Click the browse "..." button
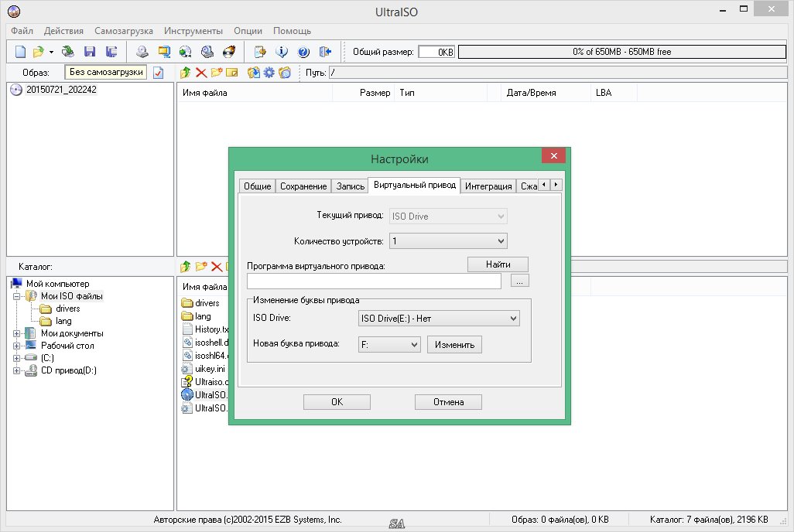This screenshot has width=794, height=532. coord(519,281)
